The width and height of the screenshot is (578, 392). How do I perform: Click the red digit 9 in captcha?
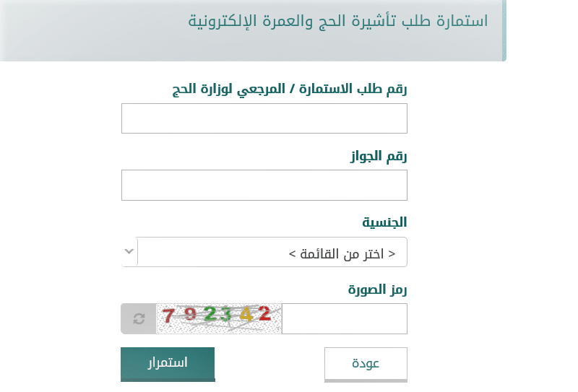coord(190,314)
